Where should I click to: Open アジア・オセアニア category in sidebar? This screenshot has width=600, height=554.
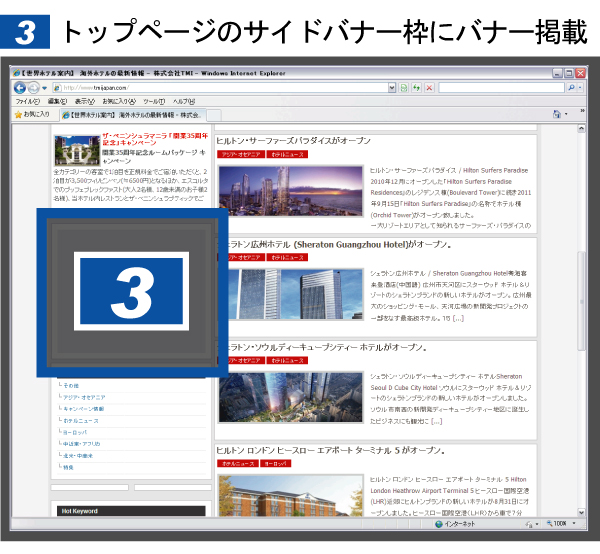tap(84, 397)
